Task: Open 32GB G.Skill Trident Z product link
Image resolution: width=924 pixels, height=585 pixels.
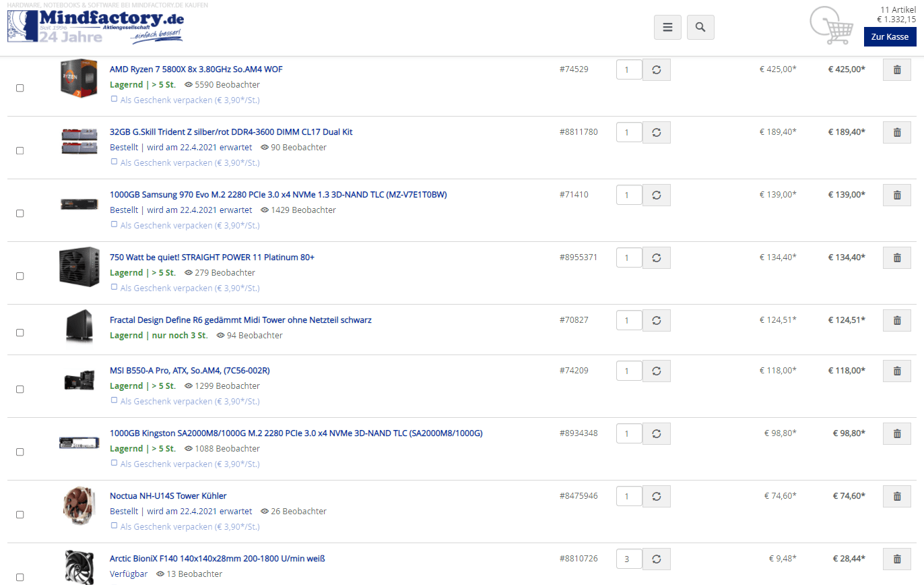Action: pyautogui.click(x=231, y=132)
